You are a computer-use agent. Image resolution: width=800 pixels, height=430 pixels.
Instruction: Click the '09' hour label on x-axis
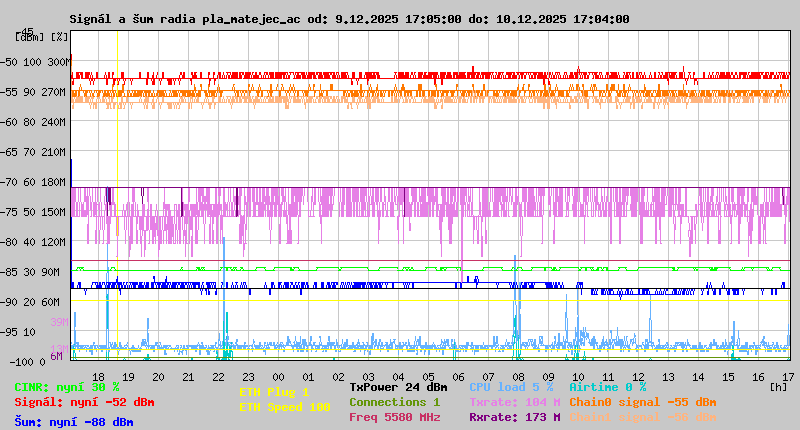click(x=548, y=377)
